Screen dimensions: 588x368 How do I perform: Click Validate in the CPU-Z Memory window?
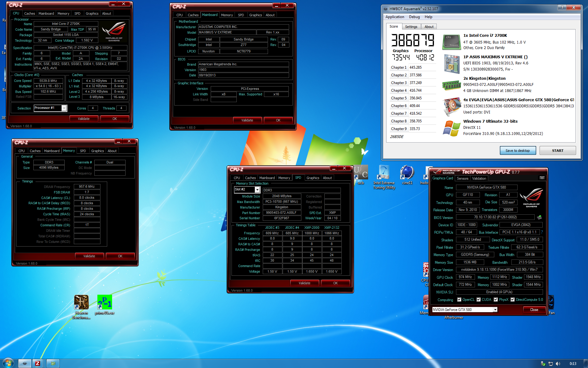point(89,256)
